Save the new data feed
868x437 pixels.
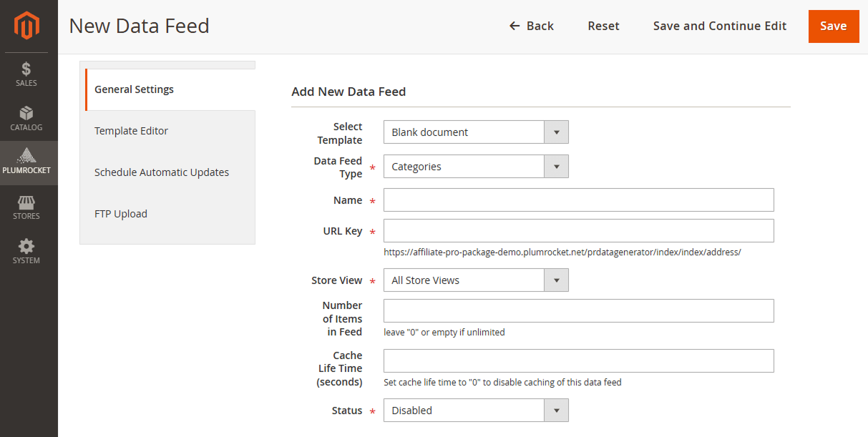pos(833,26)
